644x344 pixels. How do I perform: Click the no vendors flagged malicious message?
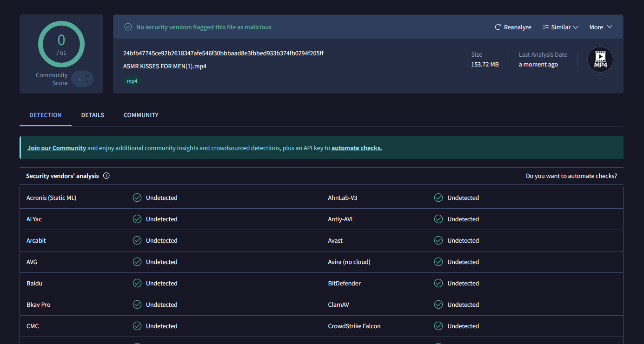click(204, 27)
